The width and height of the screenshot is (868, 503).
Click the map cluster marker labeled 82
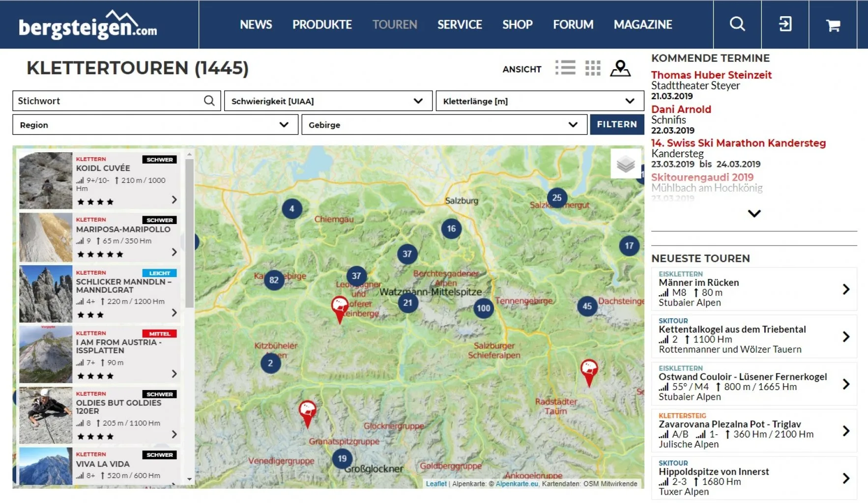[274, 280]
